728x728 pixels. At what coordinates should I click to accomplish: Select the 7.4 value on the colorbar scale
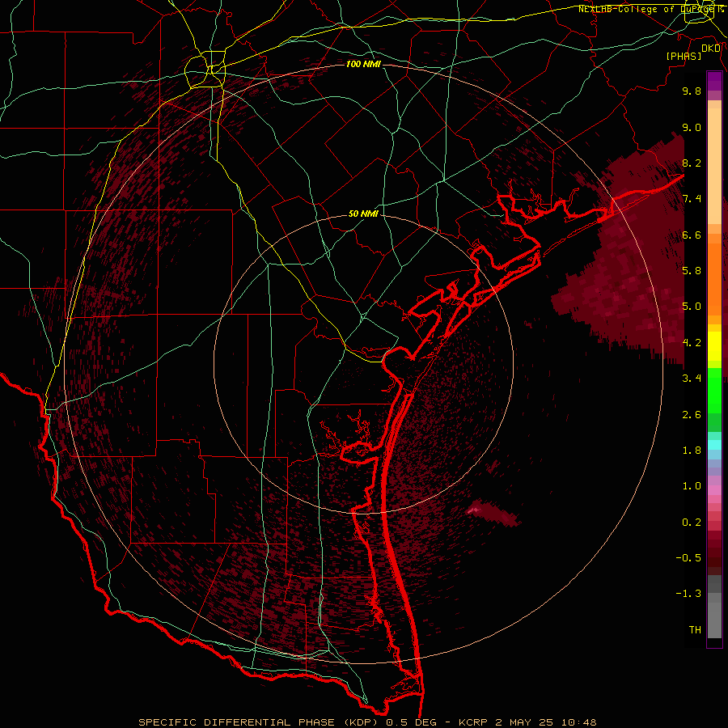(692, 199)
